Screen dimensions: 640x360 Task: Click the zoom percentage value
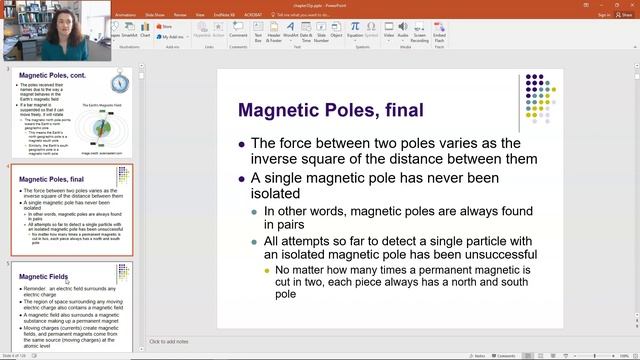point(624,356)
